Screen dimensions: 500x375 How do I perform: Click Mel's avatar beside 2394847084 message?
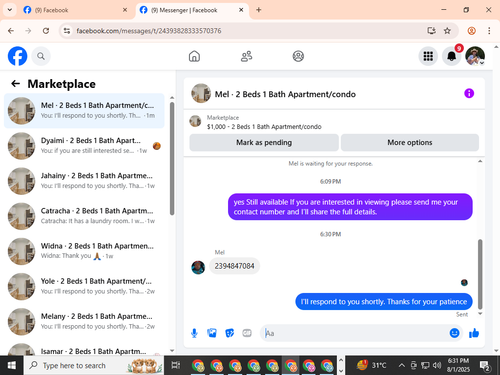(x=198, y=267)
